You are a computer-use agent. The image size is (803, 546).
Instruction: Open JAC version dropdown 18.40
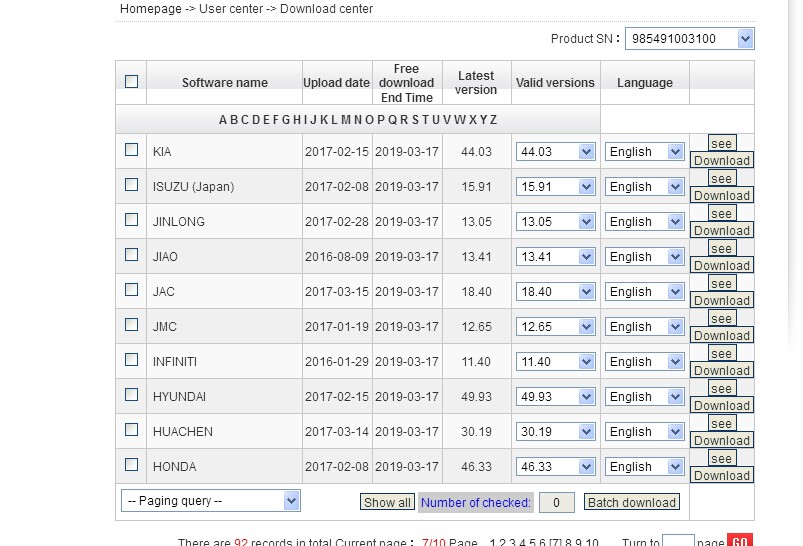(x=556, y=291)
